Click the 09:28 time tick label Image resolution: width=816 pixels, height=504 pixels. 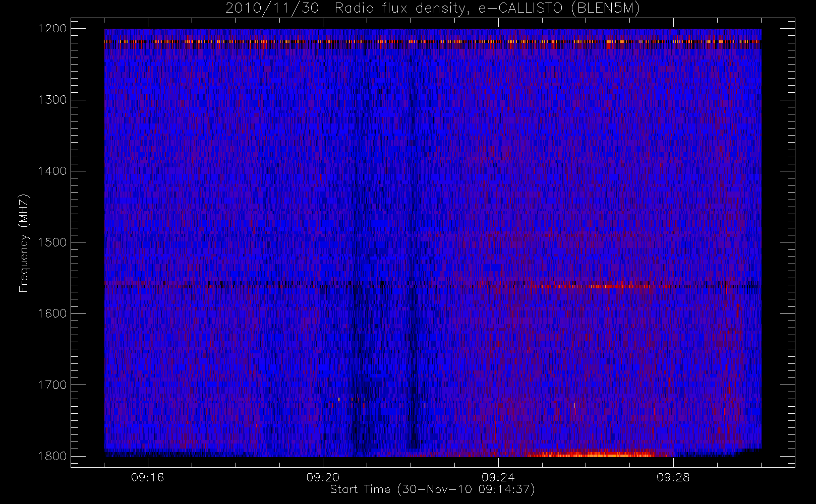(x=673, y=477)
